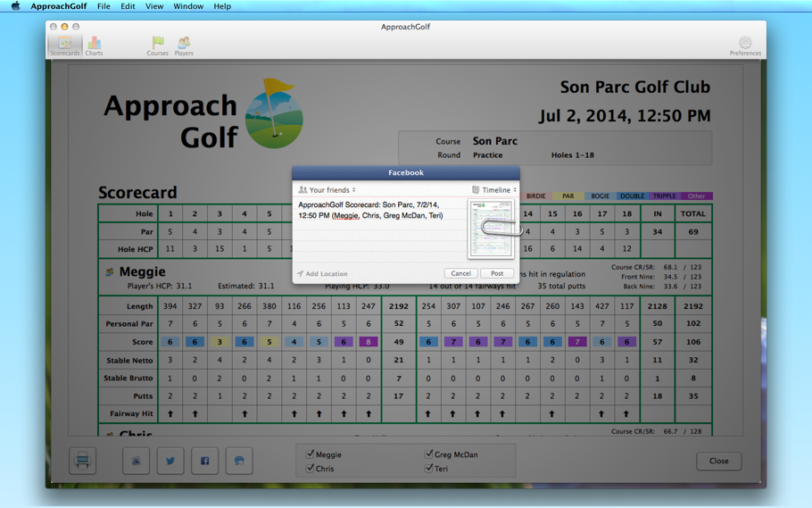Click the TRIPPLE legend color swatch
The width and height of the screenshot is (812, 508).
click(665, 196)
